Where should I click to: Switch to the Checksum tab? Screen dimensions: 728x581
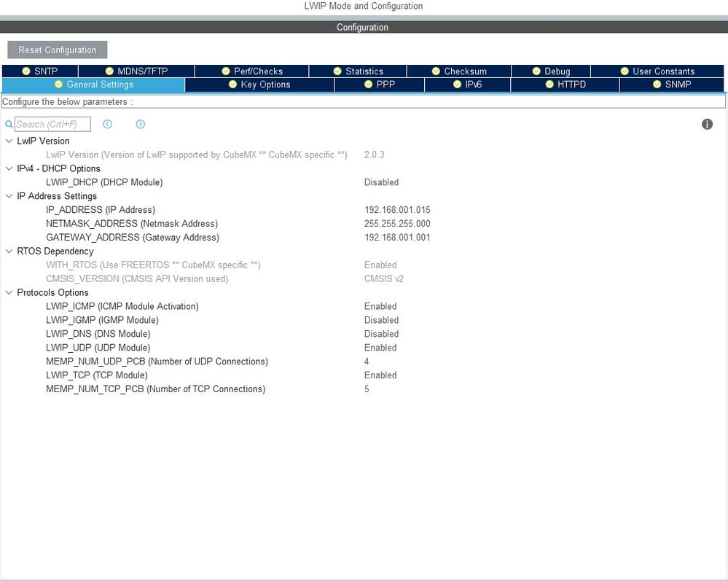(x=459, y=71)
